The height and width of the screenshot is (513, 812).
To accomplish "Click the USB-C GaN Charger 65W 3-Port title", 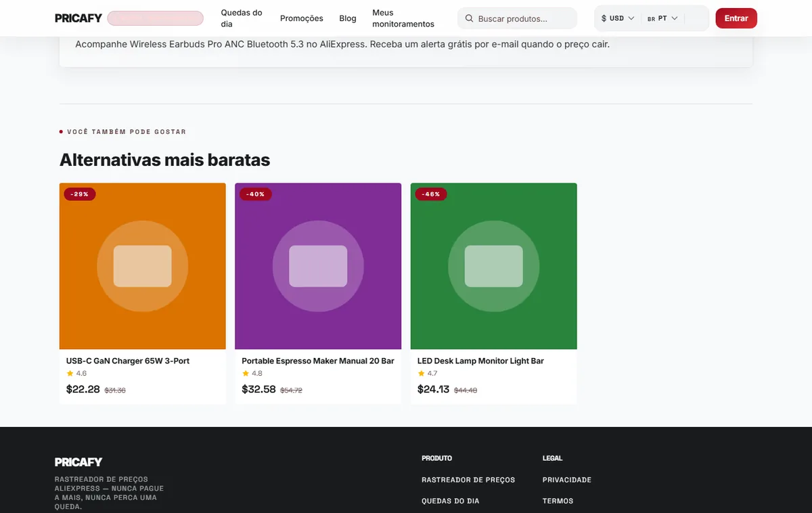I will click(x=128, y=361).
